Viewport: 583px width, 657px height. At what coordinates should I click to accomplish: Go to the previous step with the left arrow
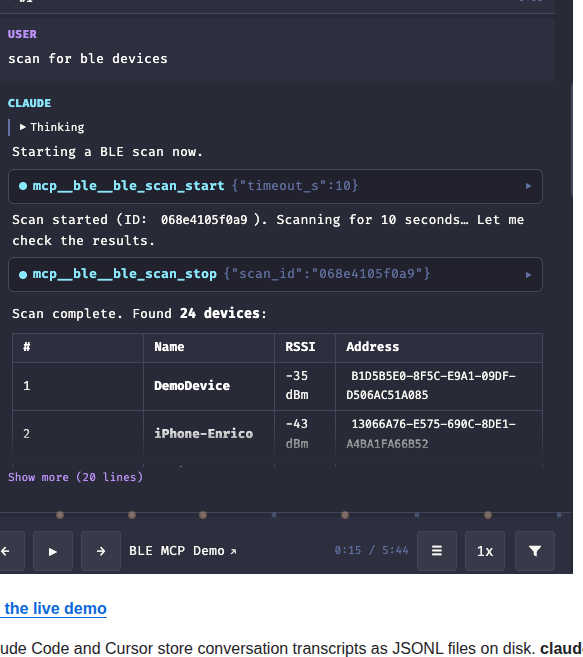(10, 551)
